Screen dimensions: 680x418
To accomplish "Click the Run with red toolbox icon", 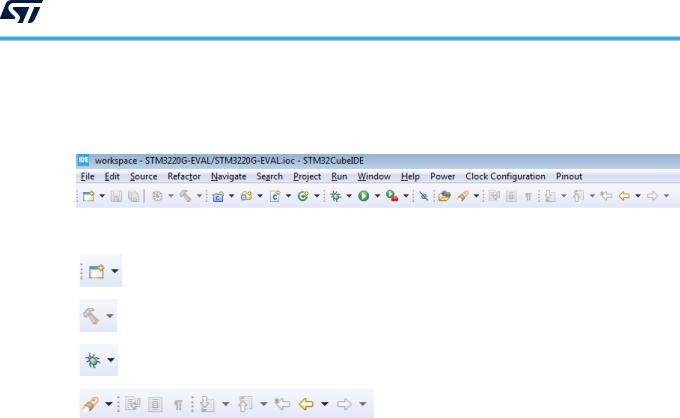I will pyautogui.click(x=392, y=196).
